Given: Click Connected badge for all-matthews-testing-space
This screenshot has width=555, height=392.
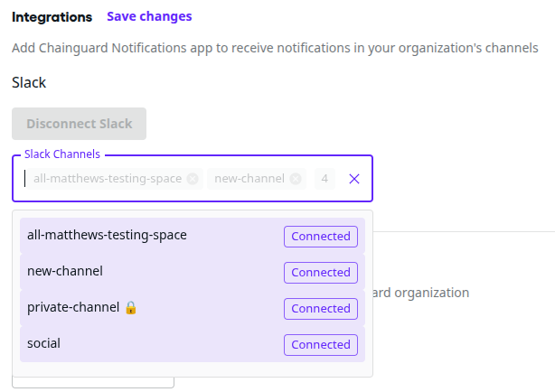Looking at the screenshot, I should tap(321, 237).
